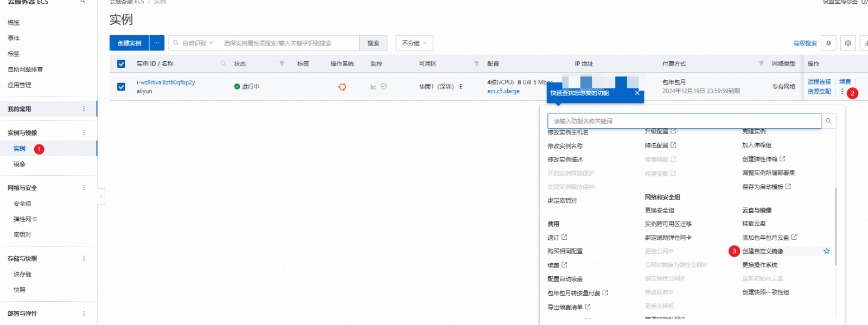Click the layers icon beside 高级搜索
Viewport: 868px width, 325px height.
828,43
